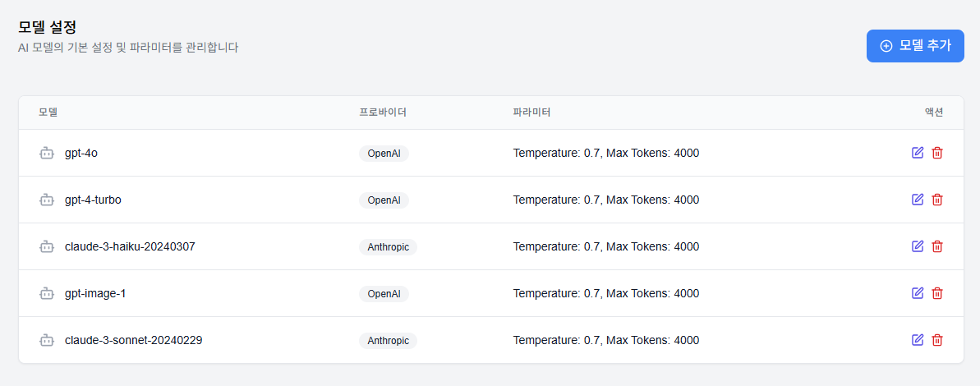Select Anthropic badge in claude-3-haiku row

(x=388, y=246)
